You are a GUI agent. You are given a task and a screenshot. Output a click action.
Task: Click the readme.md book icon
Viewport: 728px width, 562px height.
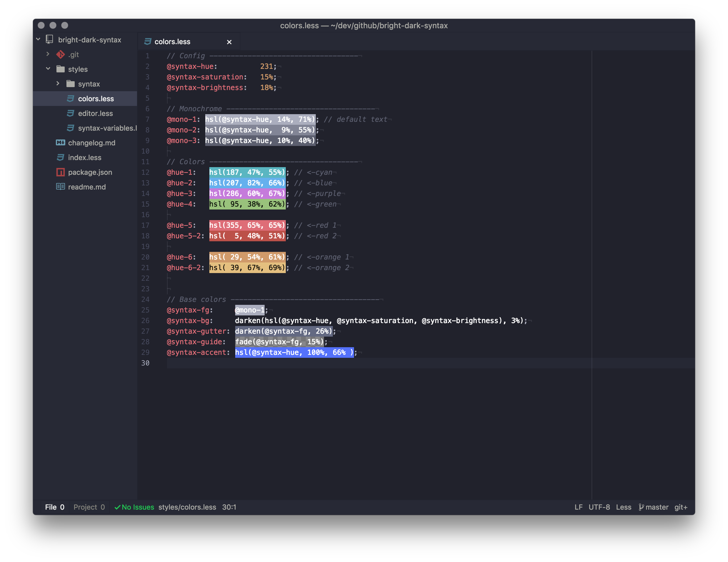tap(60, 187)
